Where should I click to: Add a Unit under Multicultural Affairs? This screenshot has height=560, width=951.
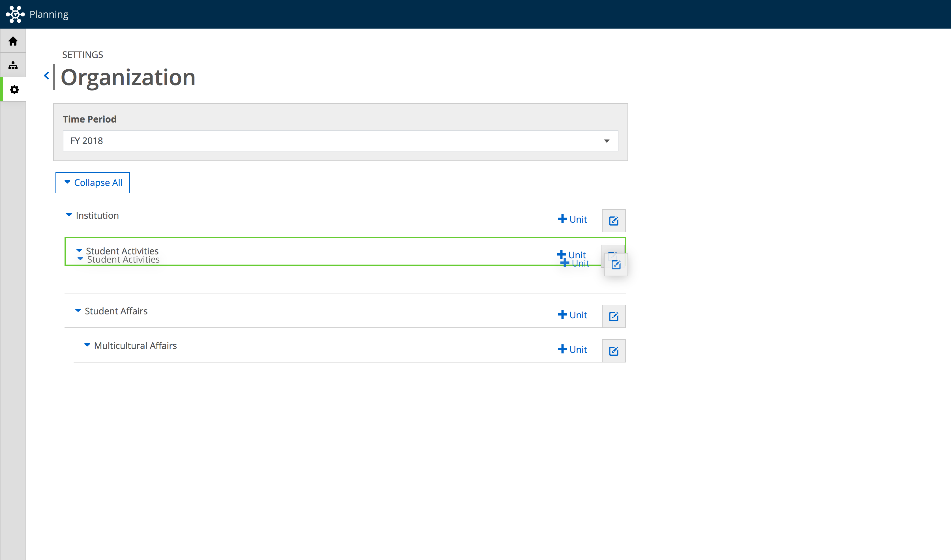[x=573, y=349]
